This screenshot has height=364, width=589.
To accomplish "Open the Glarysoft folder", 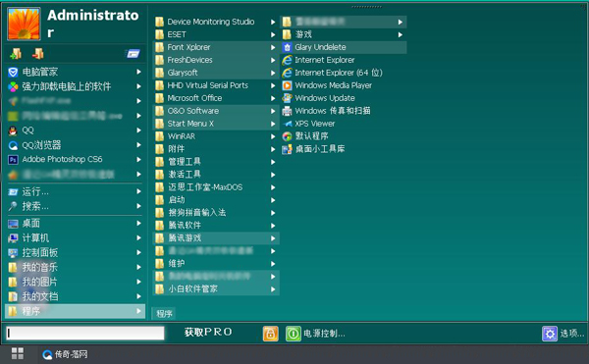I will [x=216, y=73].
